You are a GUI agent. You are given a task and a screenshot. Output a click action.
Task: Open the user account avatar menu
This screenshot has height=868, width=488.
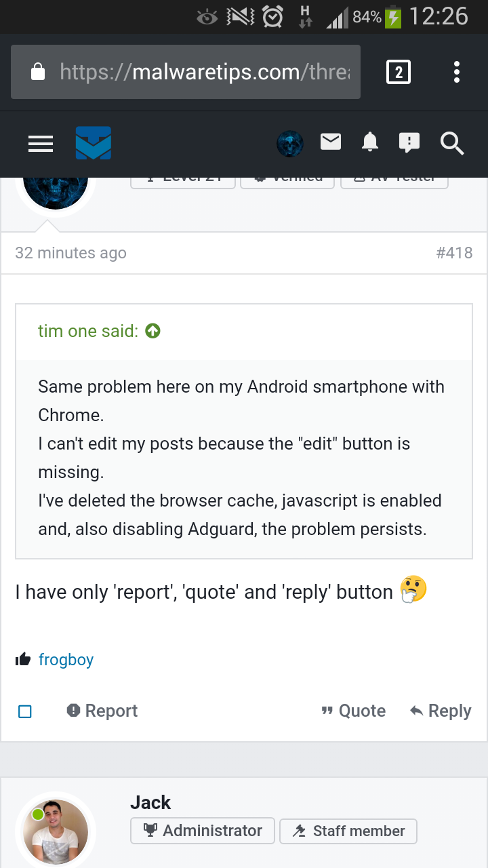coord(290,143)
